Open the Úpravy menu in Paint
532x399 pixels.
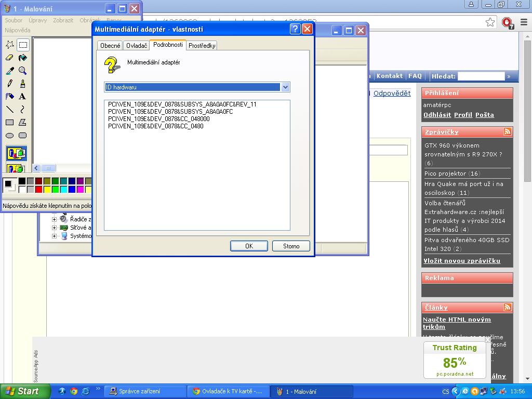tap(37, 20)
